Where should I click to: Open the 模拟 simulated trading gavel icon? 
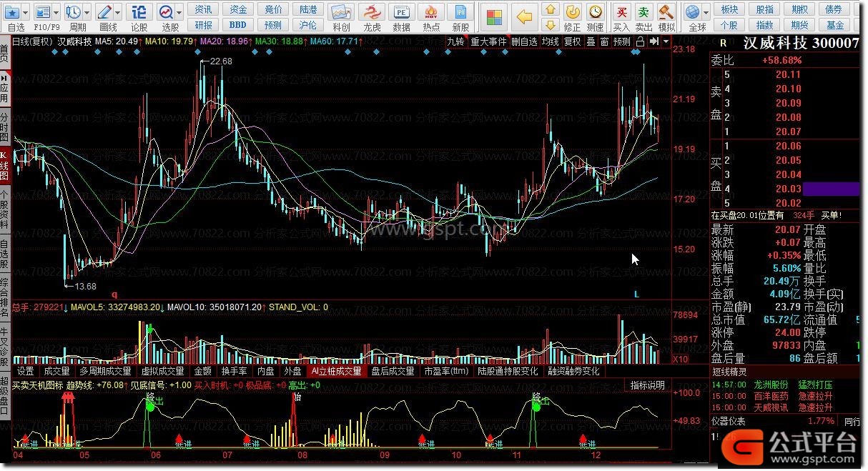point(666,11)
